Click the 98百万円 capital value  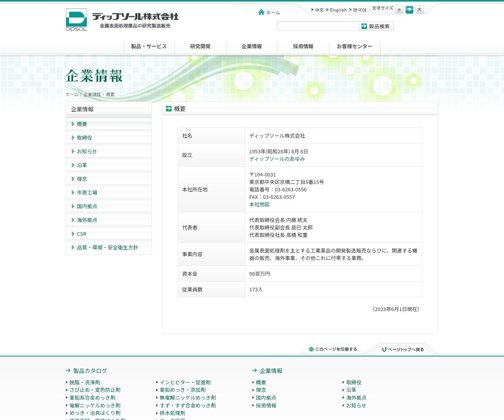click(x=259, y=274)
